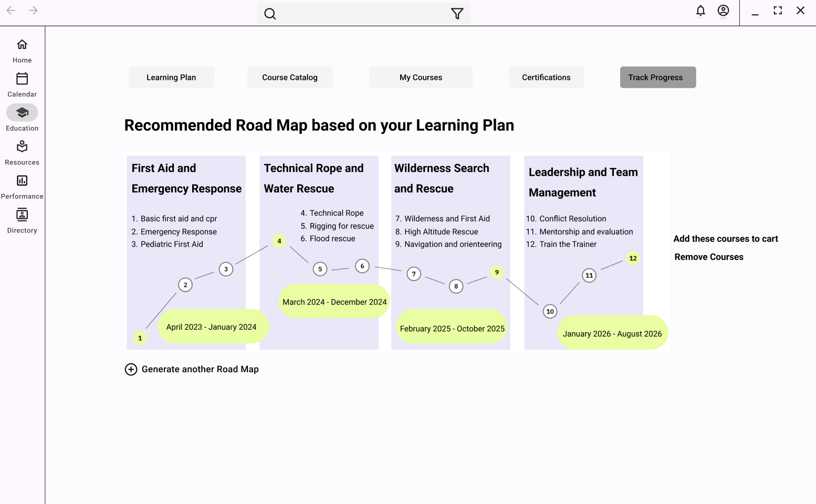The height and width of the screenshot is (504, 816).
Task: Click the Wilderness Search and Rescue heading
Action: pos(442,178)
